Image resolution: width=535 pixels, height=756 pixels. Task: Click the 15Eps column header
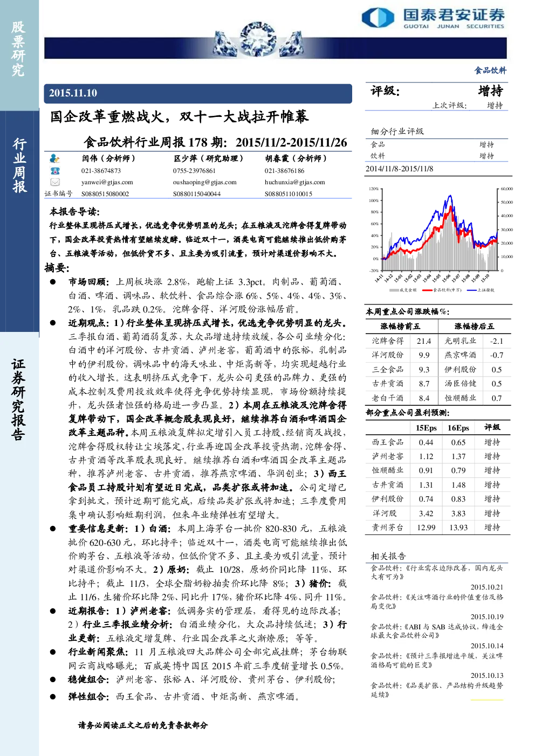click(x=426, y=427)
